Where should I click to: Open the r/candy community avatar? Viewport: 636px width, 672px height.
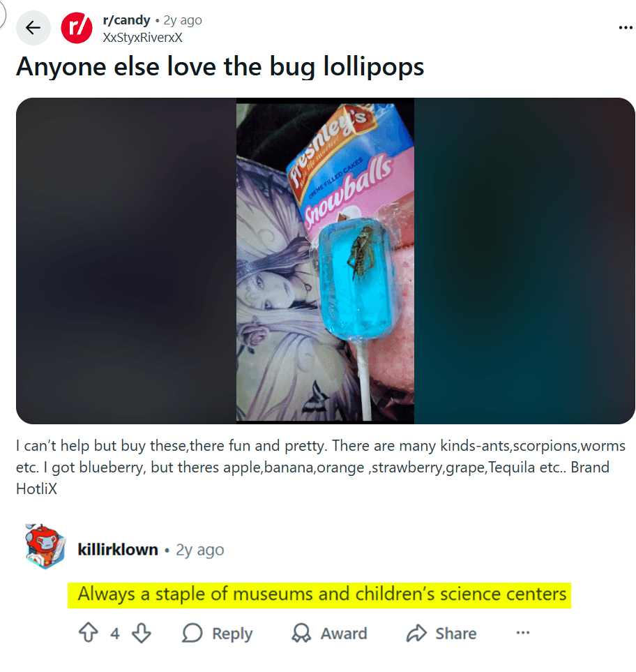pyautogui.click(x=76, y=28)
